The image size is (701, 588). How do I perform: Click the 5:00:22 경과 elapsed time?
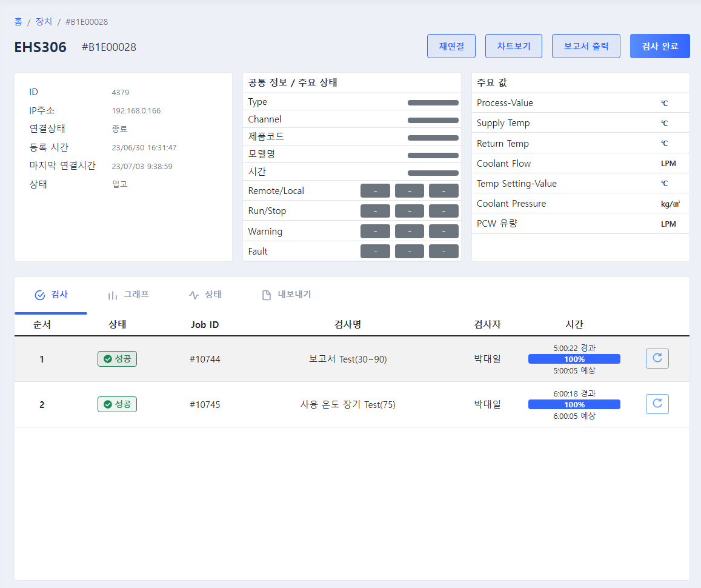coord(574,348)
